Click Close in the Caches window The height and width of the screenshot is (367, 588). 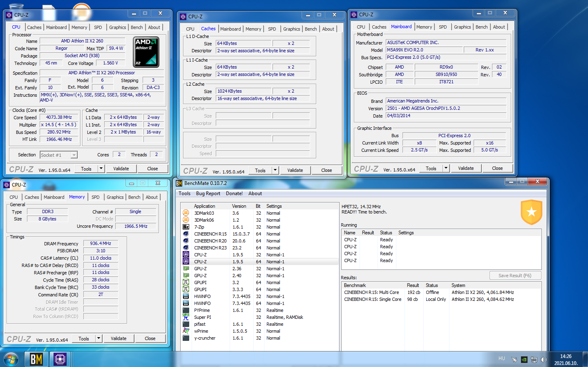326,170
